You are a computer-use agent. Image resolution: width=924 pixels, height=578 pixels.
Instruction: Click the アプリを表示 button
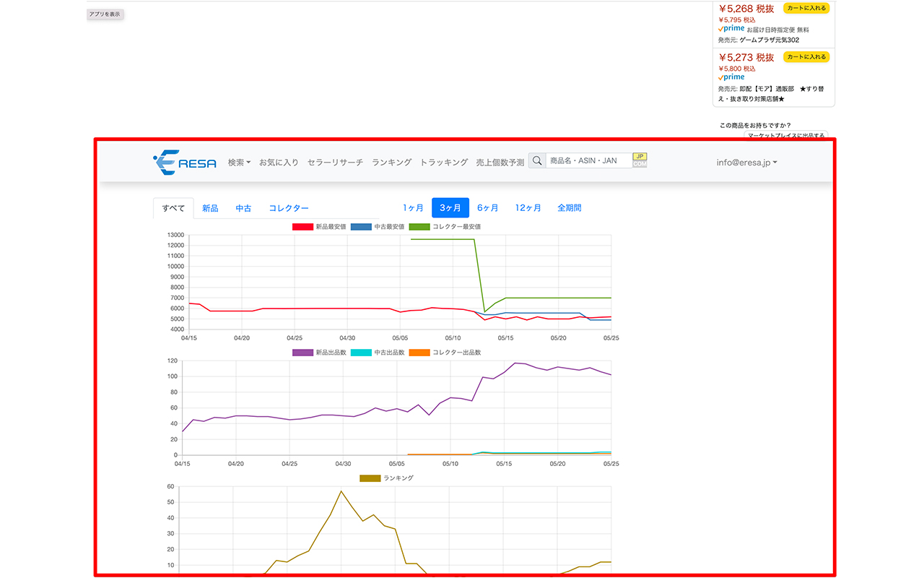105,14
